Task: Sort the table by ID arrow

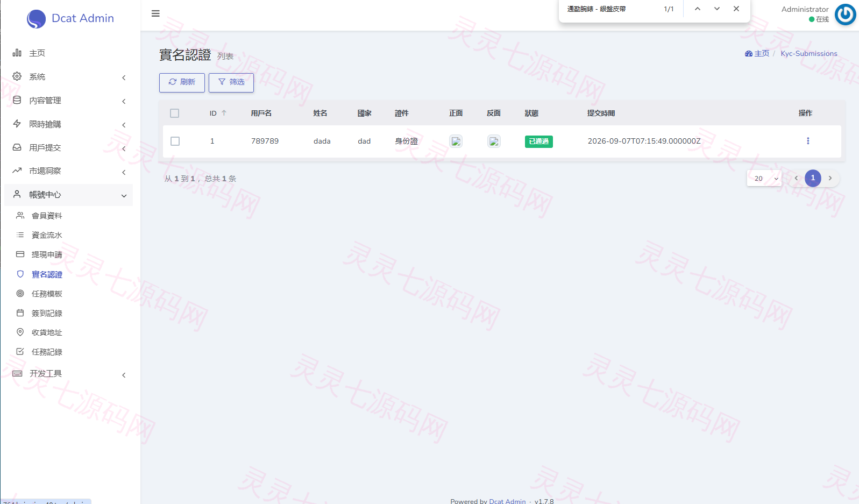Action: pyautogui.click(x=224, y=113)
